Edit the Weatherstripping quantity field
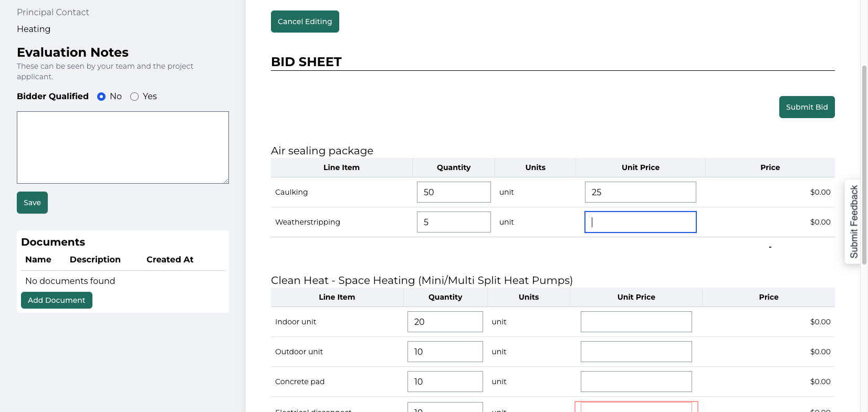The height and width of the screenshot is (412, 868). [x=454, y=222]
